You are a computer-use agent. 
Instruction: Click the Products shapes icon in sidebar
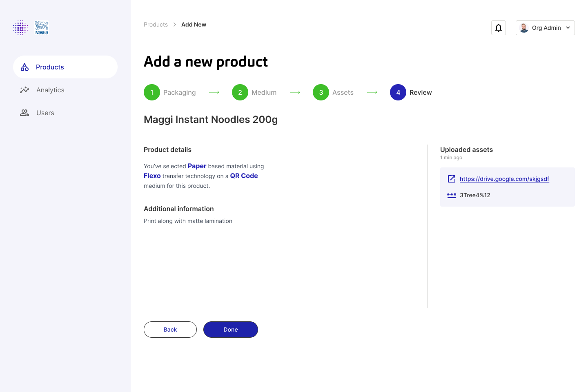pyautogui.click(x=25, y=67)
